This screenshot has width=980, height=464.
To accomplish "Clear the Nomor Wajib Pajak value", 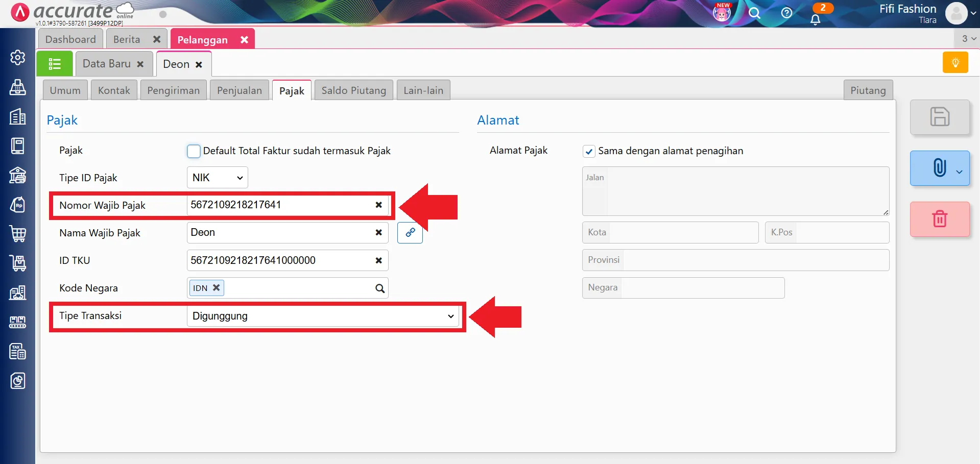I will click(x=378, y=205).
